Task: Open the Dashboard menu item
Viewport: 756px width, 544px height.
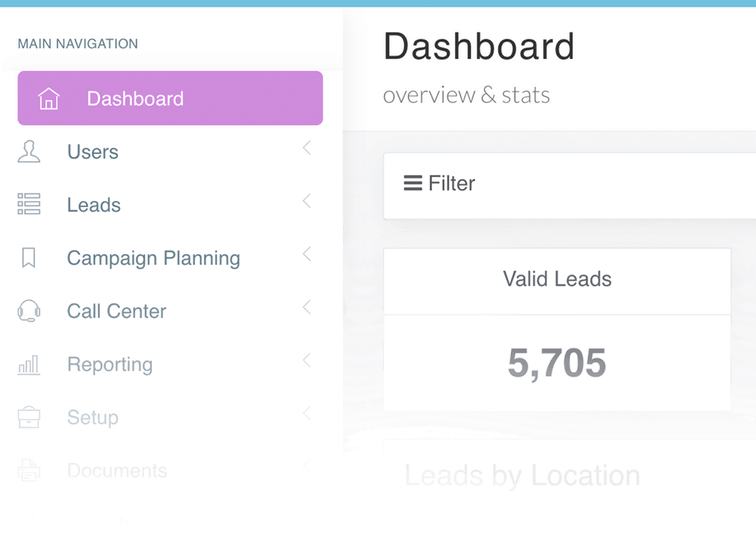Action: click(x=135, y=98)
